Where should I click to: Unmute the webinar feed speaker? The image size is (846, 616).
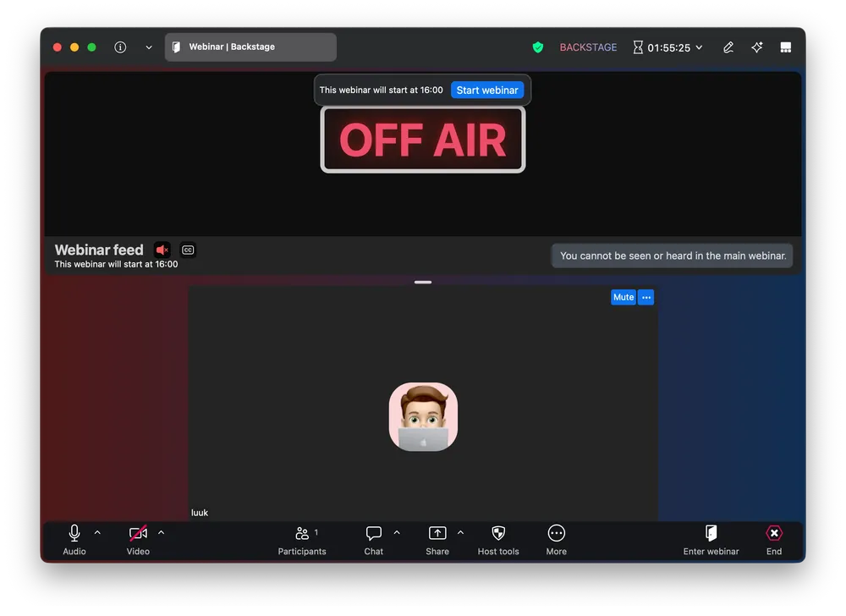[162, 250]
